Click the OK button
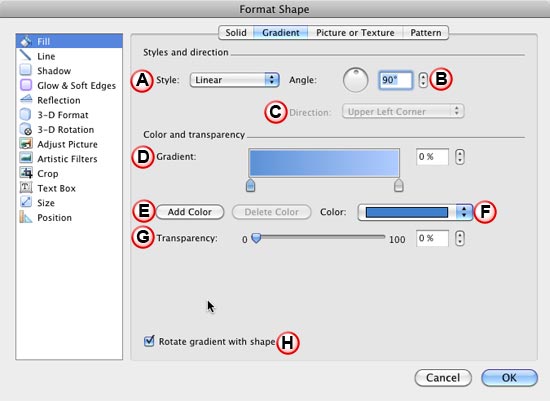This screenshot has width=550, height=401. [509, 378]
